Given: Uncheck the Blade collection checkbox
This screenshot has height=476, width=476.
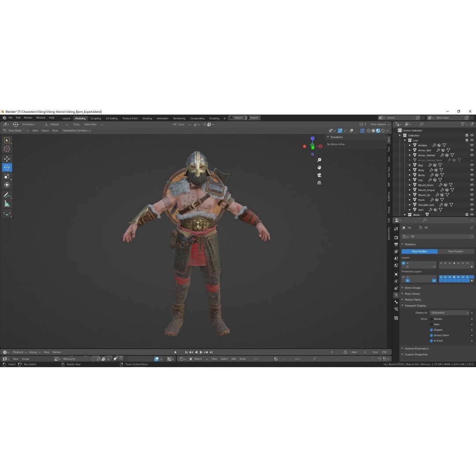Looking at the screenshot, I should point(467,215).
